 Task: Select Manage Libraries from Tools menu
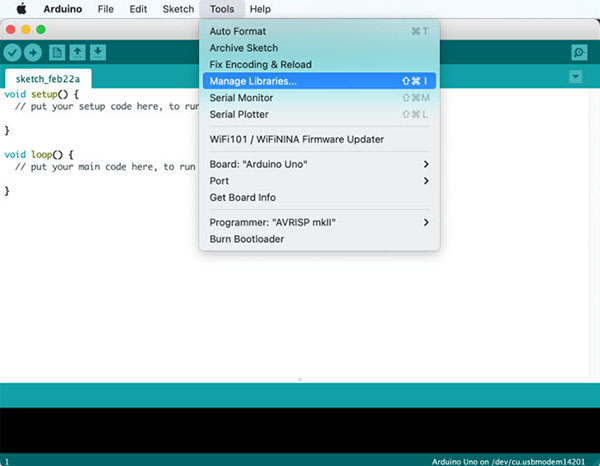[x=317, y=81]
